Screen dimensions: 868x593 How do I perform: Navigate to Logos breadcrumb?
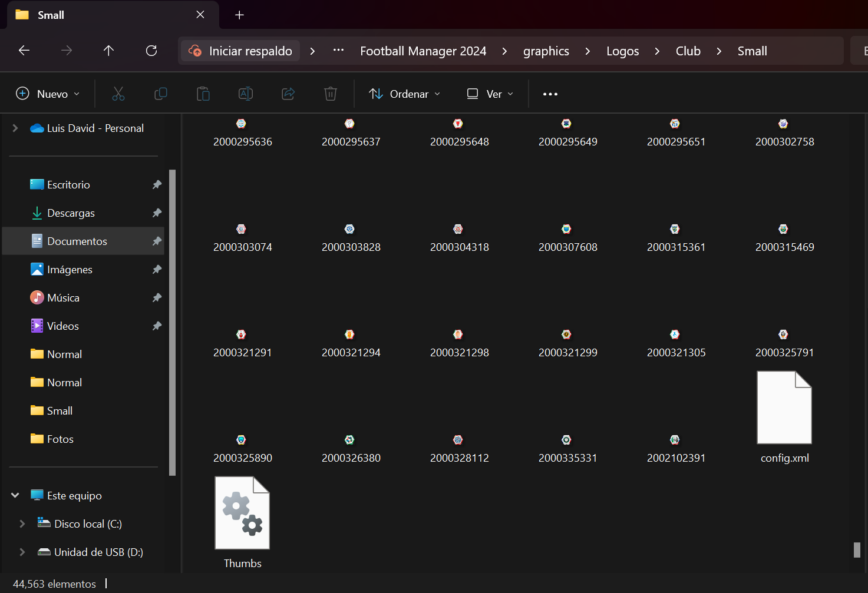point(623,51)
